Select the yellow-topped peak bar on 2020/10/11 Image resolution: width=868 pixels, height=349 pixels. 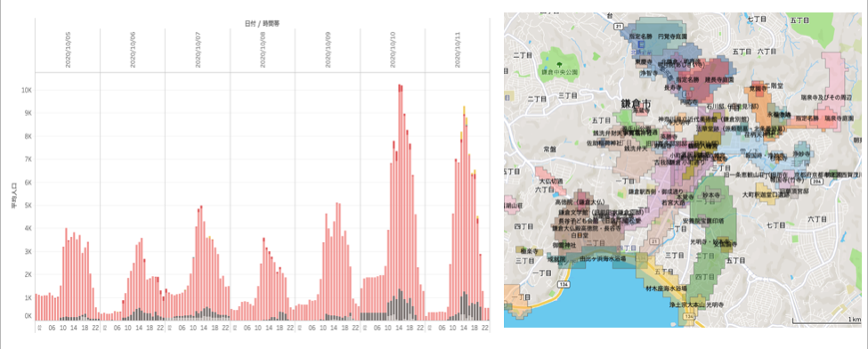[x=464, y=214]
